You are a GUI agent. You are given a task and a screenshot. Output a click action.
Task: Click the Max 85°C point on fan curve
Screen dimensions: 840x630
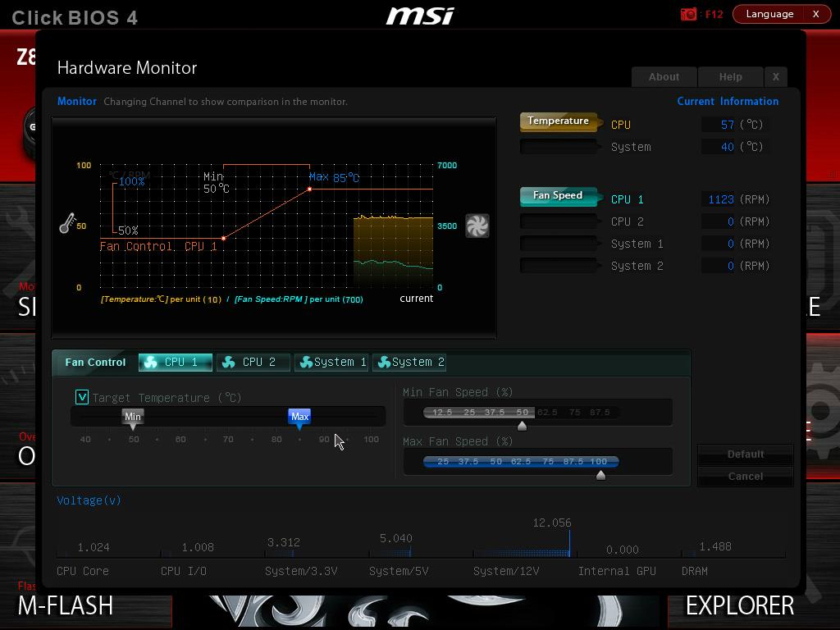[x=309, y=189]
